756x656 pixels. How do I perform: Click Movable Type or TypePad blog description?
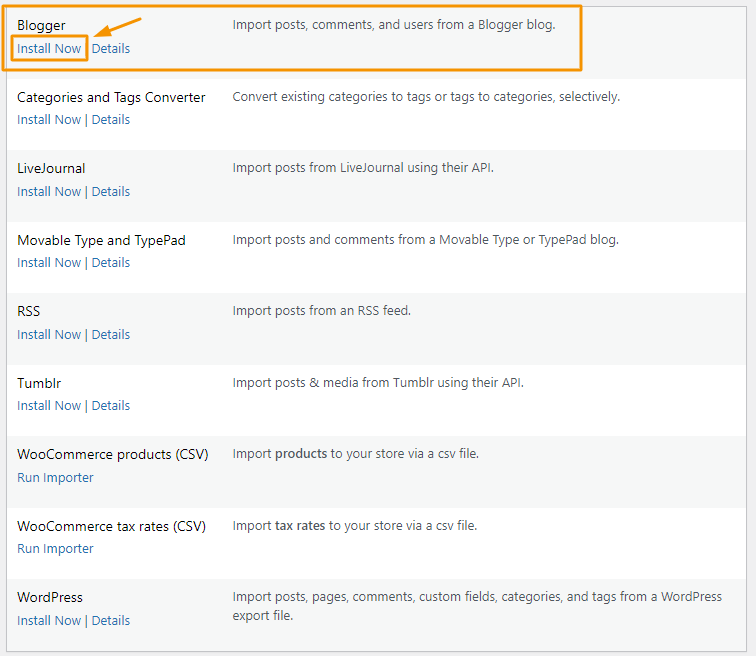tap(426, 240)
